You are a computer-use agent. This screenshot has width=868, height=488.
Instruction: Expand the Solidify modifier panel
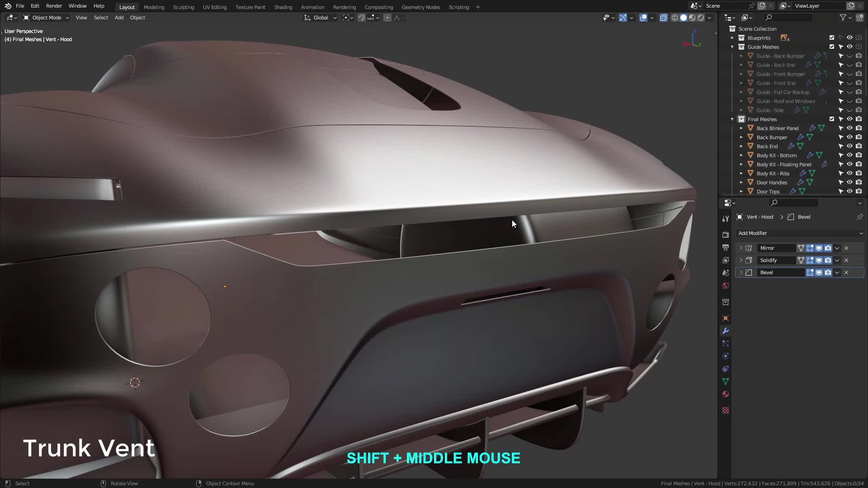(x=741, y=260)
